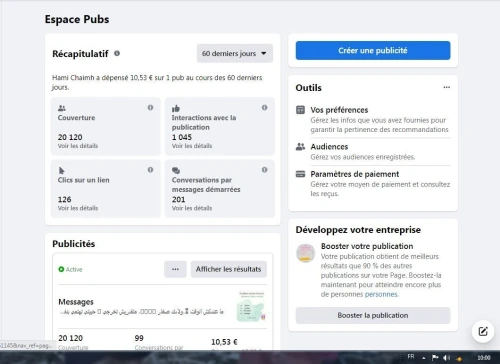Click the compose edit floating icon
Image resolution: width=500 pixels, height=364 pixels.
click(x=483, y=331)
